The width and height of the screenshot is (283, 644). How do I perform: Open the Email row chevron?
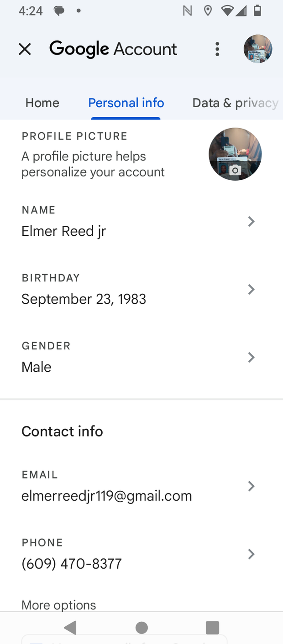click(251, 487)
